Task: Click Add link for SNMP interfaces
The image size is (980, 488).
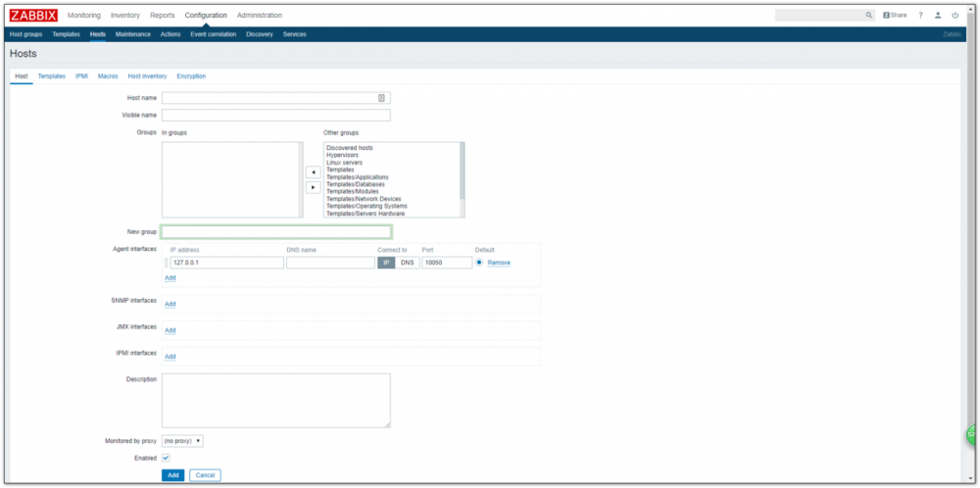Action: coord(170,305)
